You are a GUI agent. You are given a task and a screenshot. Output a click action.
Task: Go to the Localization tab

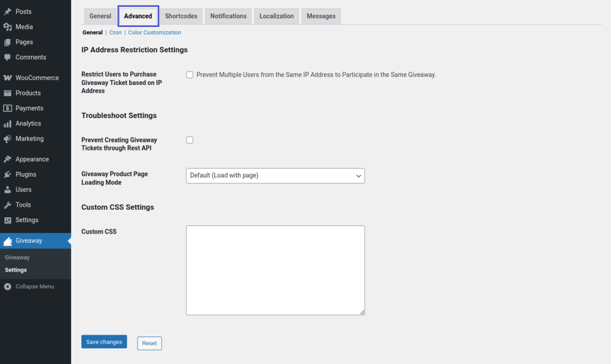[x=277, y=16]
